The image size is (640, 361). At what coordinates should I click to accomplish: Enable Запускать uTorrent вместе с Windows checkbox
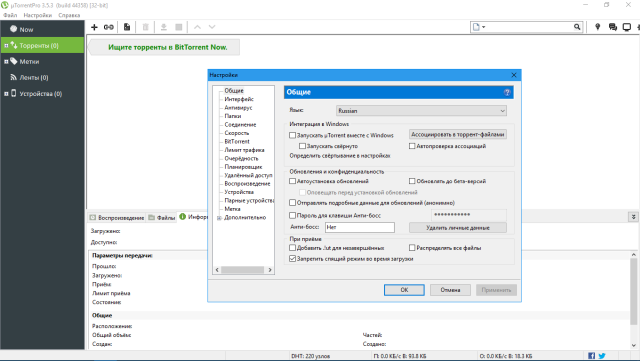(x=292, y=135)
